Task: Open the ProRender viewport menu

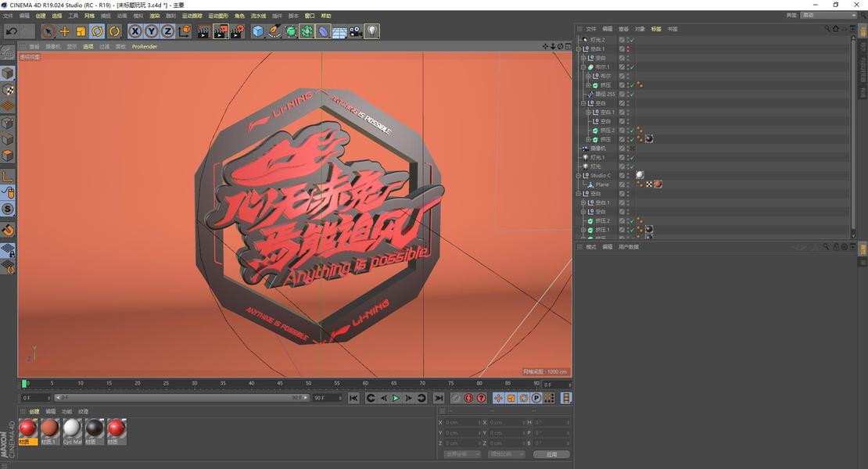Action: (x=145, y=47)
